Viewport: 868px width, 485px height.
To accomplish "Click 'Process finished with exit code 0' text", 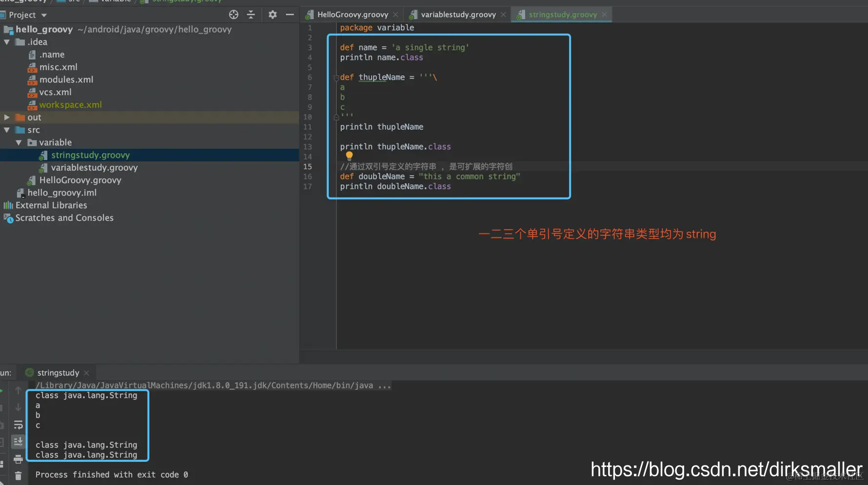I will coord(112,475).
